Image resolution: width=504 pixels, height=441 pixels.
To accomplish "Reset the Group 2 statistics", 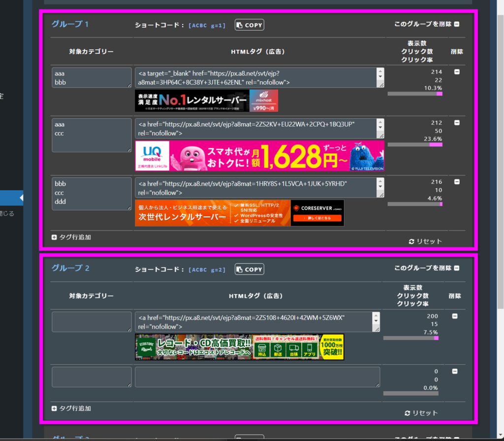I will (x=421, y=413).
